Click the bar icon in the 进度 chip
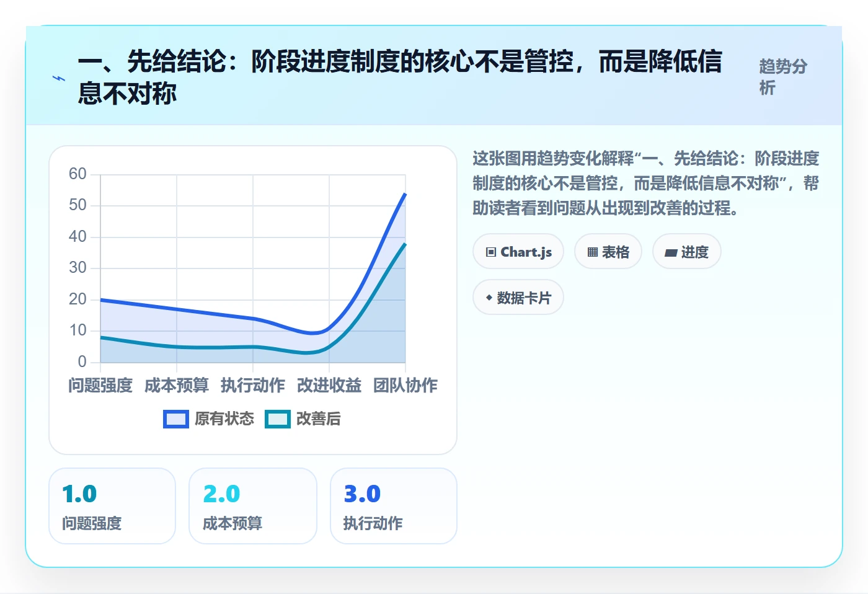 [671, 253]
